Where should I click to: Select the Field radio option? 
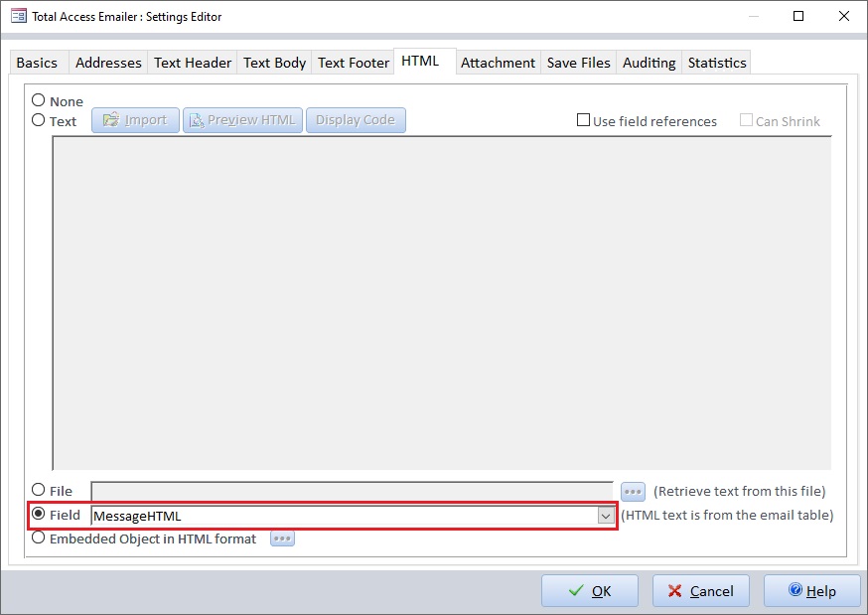[x=38, y=514]
